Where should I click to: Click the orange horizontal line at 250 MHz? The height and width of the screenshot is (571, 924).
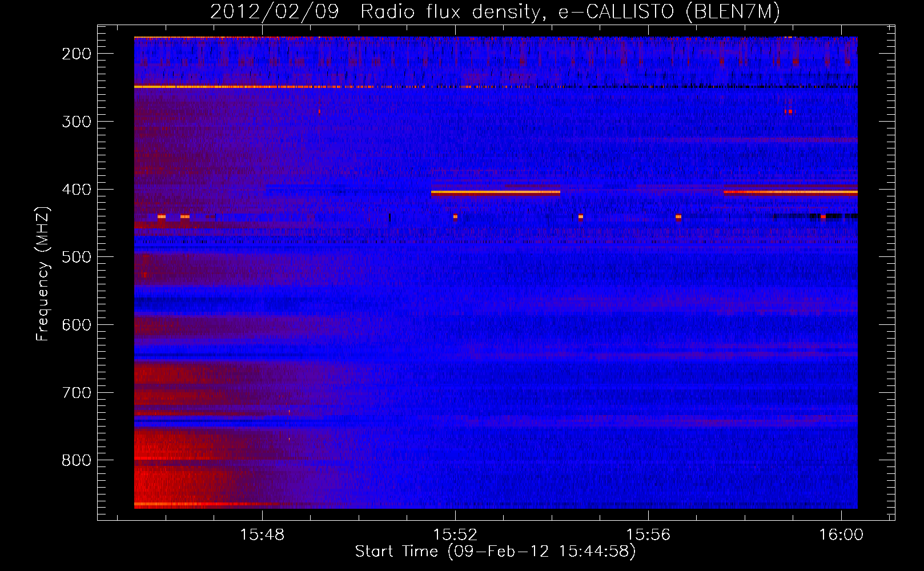click(254, 87)
